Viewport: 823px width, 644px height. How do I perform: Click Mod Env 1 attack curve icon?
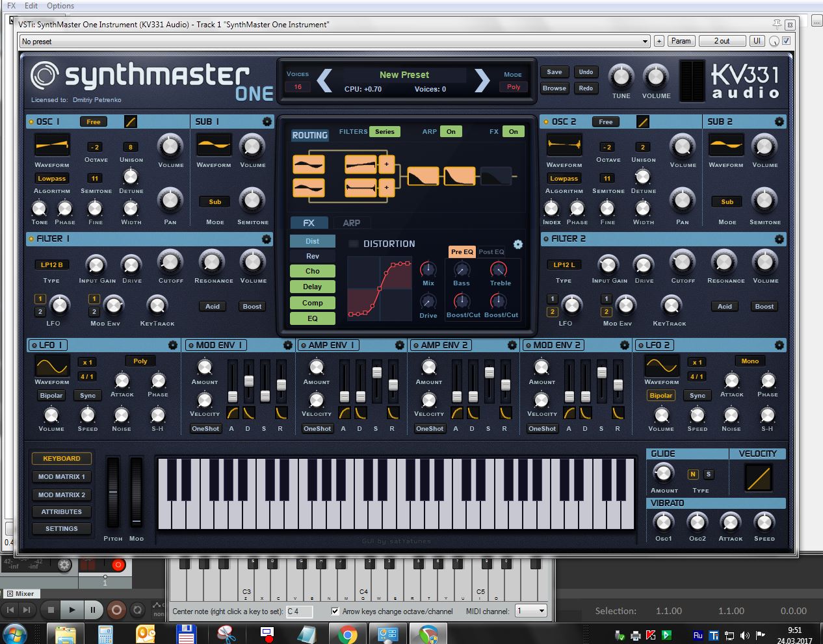tap(232, 413)
